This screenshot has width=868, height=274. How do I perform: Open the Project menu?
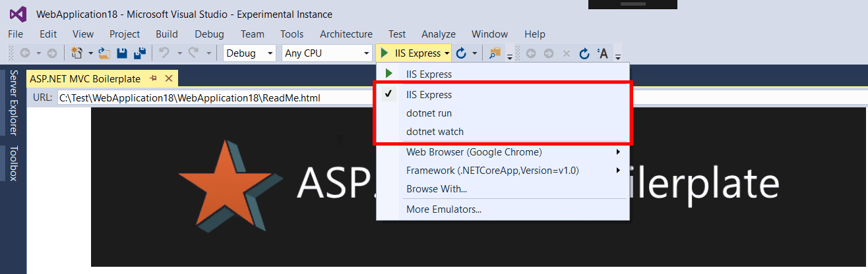125,34
